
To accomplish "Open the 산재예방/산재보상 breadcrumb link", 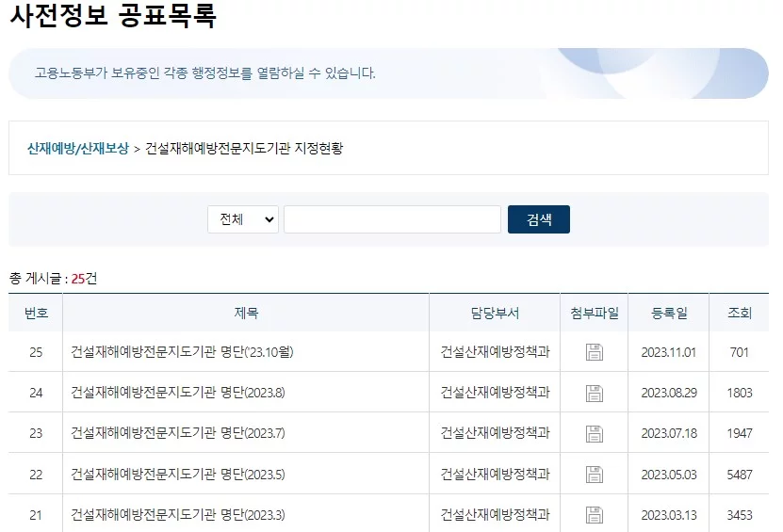I will coord(78,148).
